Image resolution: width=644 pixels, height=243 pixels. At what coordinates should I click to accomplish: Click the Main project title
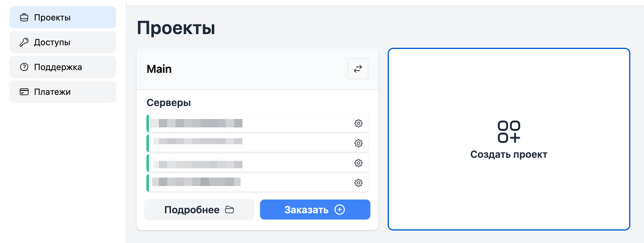tap(159, 69)
